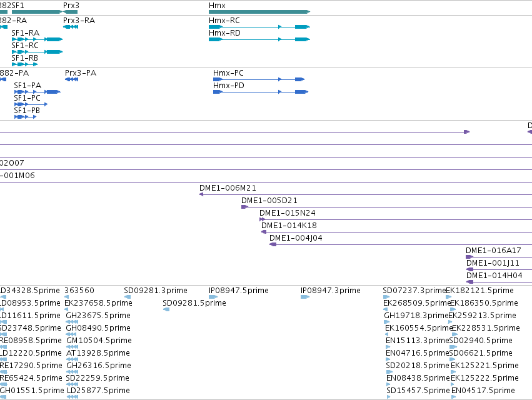
Task: Open EST GH01551.5prime
Action: pyautogui.click(x=32, y=391)
